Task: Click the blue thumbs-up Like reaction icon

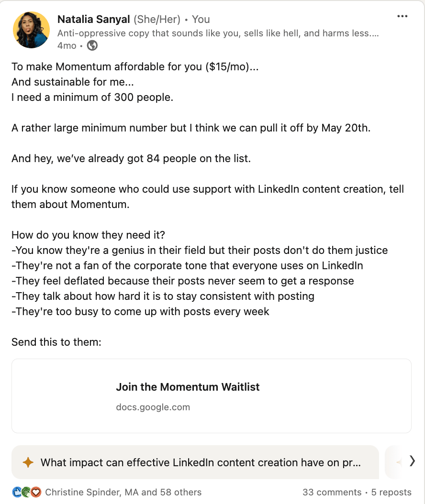Action: coord(16,492)
